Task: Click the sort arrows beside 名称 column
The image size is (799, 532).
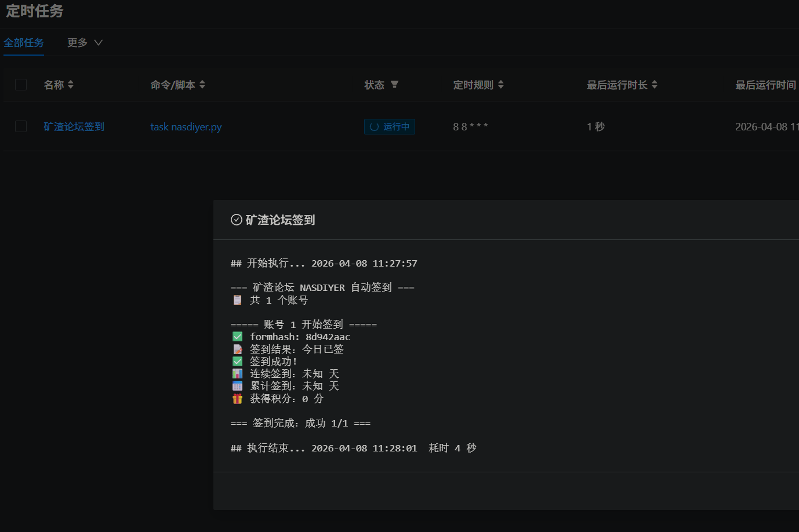Action: 71,85
